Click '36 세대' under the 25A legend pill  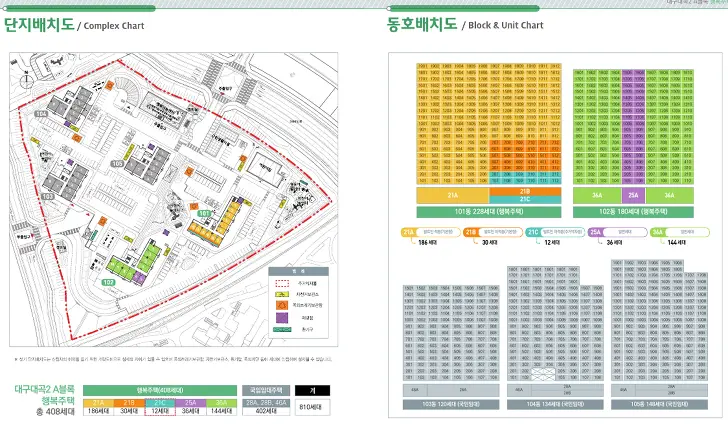coord(614,242)
